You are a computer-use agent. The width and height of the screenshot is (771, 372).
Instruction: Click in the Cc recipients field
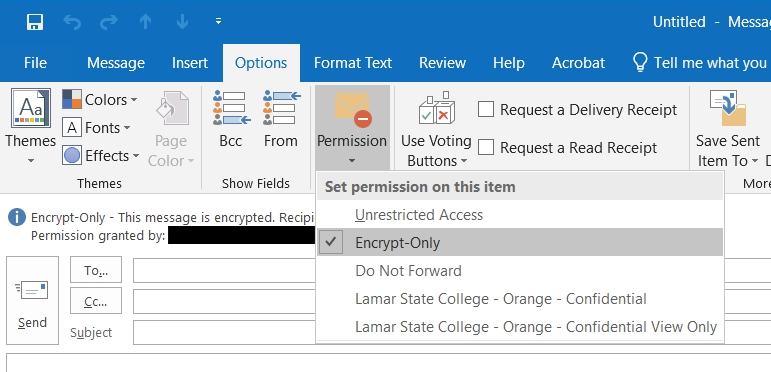(x=224, y=301)
